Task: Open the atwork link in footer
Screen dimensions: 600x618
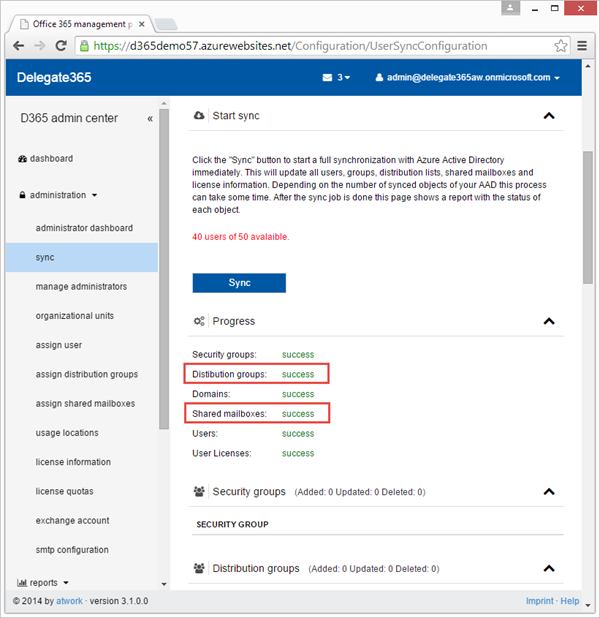Action: pyautogui.click(x=69, y=601)
